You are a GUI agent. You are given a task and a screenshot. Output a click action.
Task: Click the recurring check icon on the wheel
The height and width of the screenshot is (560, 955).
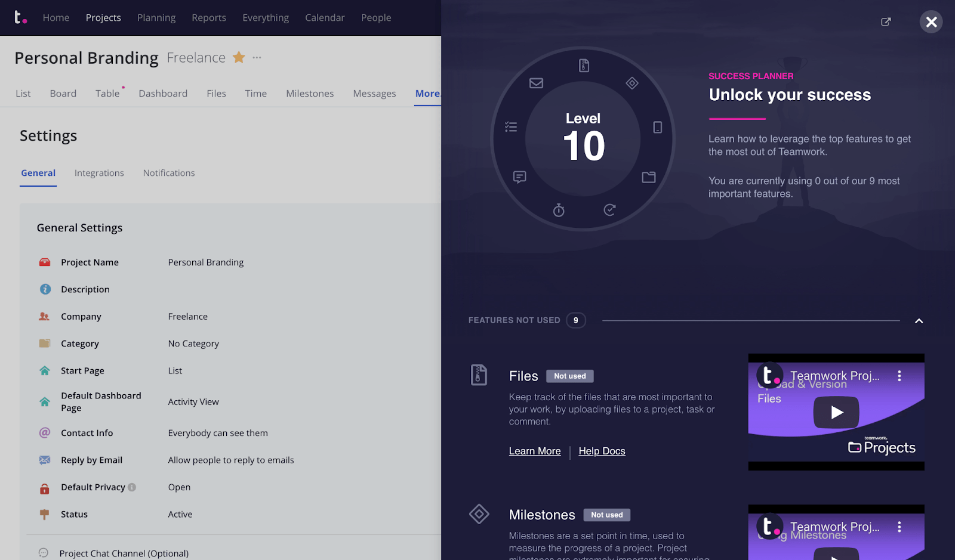(609, 210)
